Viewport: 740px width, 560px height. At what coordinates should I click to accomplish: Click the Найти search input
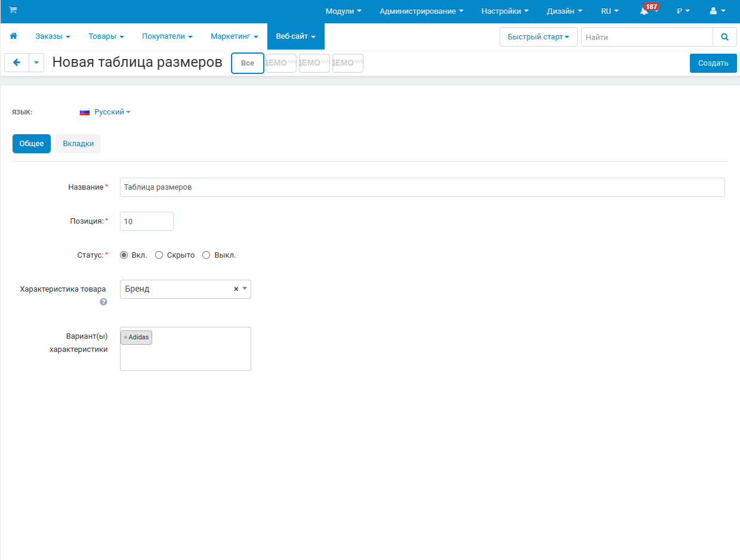[x=647, y=37]
